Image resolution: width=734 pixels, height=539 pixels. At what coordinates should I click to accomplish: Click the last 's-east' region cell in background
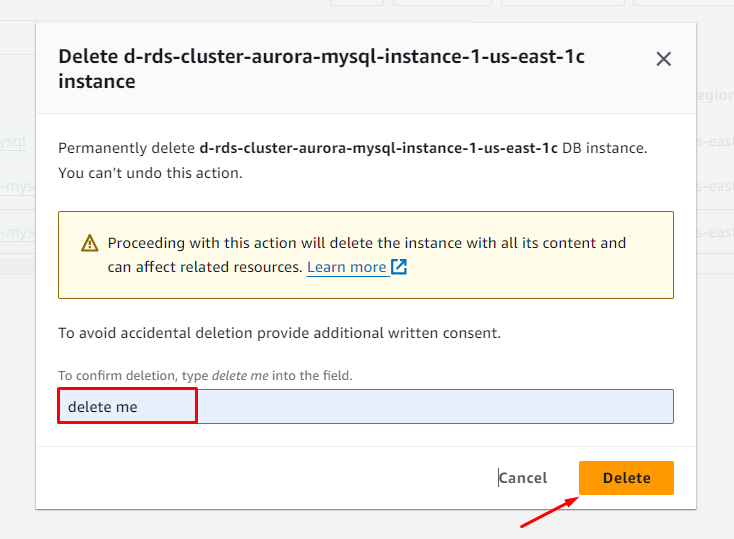point(713,232)
